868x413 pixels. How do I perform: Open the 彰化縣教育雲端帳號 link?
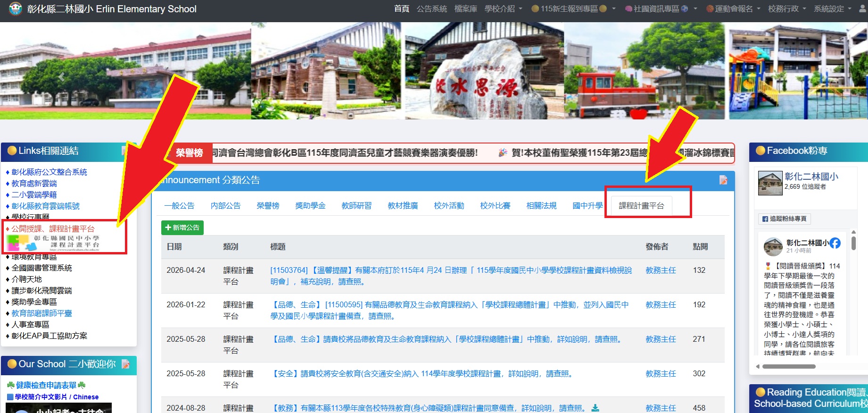click(x=45, y=206)
